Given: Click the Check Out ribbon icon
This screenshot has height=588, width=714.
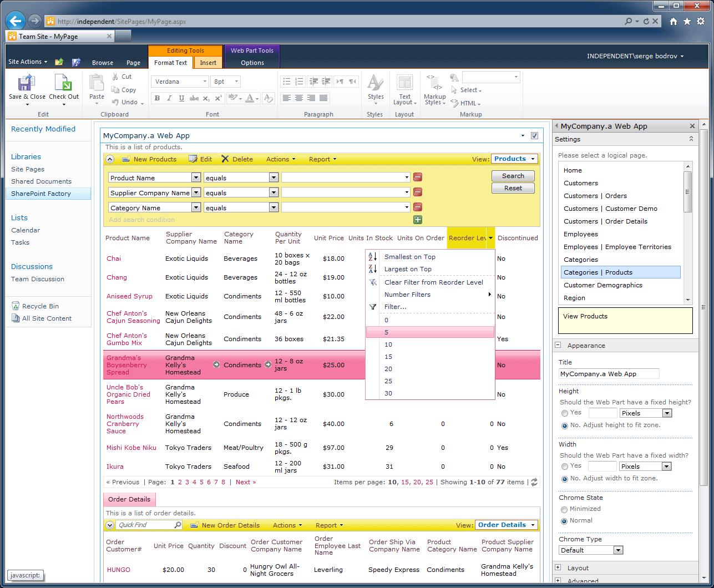Looking at the screenshot, I should (63, 83).
